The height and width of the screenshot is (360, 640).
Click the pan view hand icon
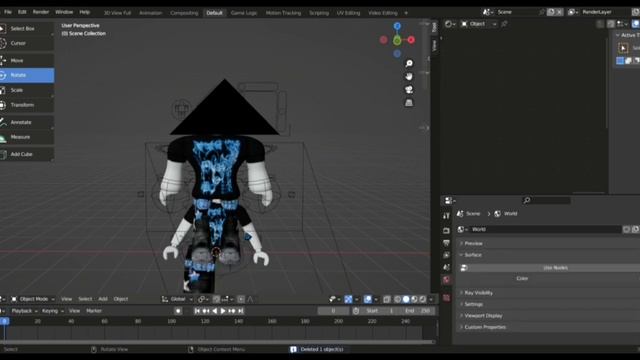click(x=409, y=76)
